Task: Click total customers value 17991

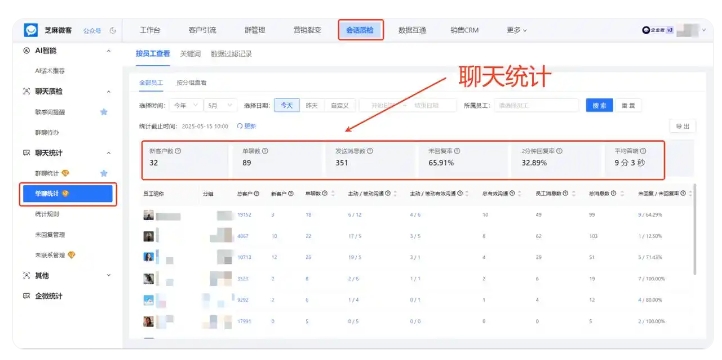Action: point(244,321)
